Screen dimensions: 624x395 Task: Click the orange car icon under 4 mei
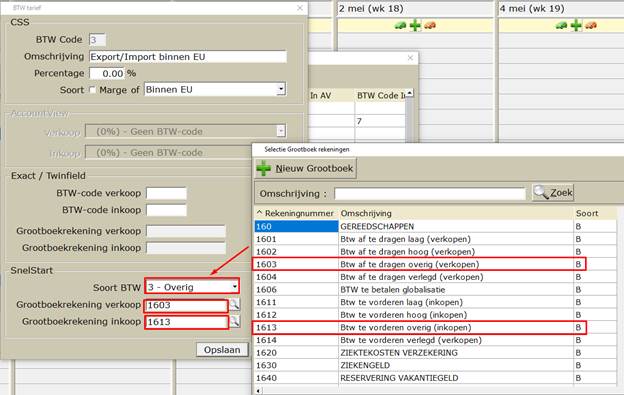(591, 25)
